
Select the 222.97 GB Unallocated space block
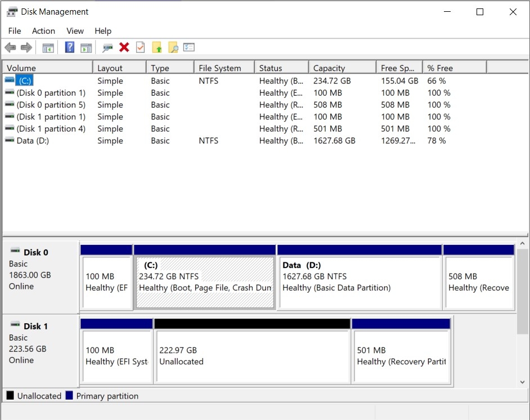[252, 351]
